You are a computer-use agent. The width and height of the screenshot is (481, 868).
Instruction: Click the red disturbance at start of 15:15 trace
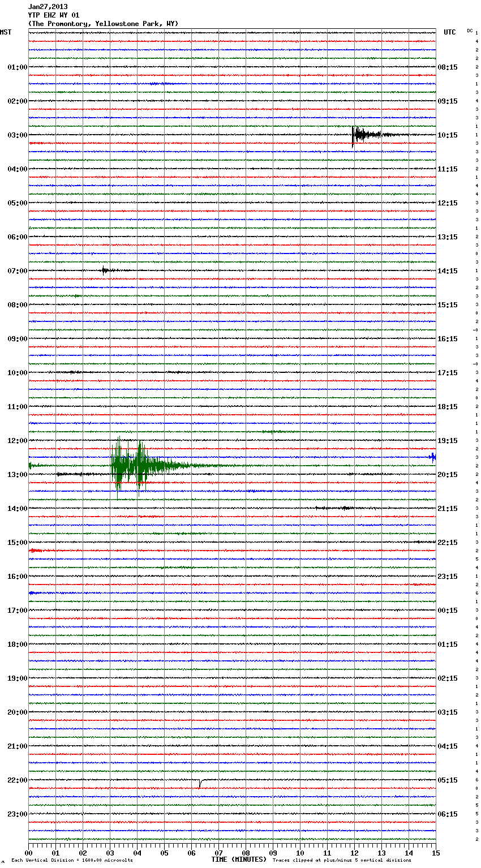[x=37, y=550]
